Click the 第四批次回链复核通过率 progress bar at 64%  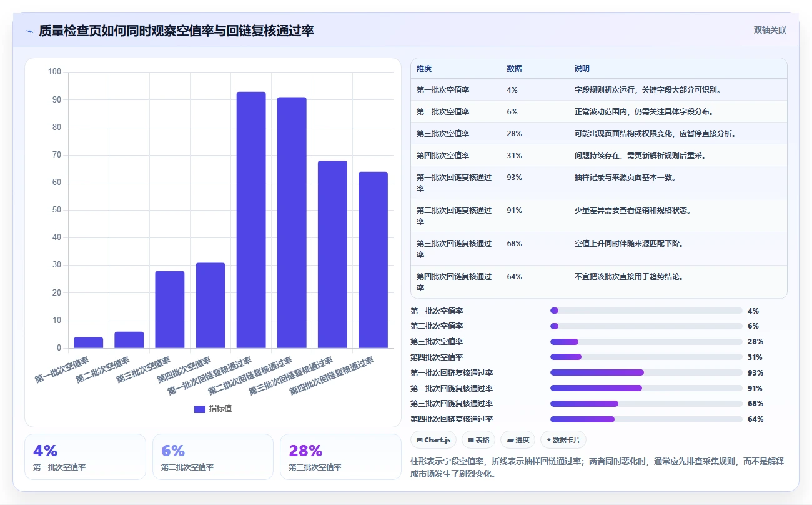[646, 419]
